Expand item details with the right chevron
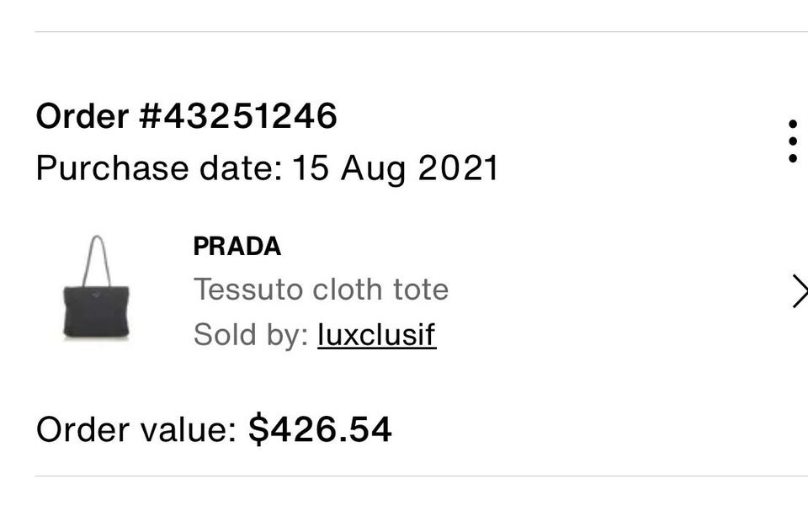Image resolution: width=808 pixels, height=532 pixels. coord(799,291)
